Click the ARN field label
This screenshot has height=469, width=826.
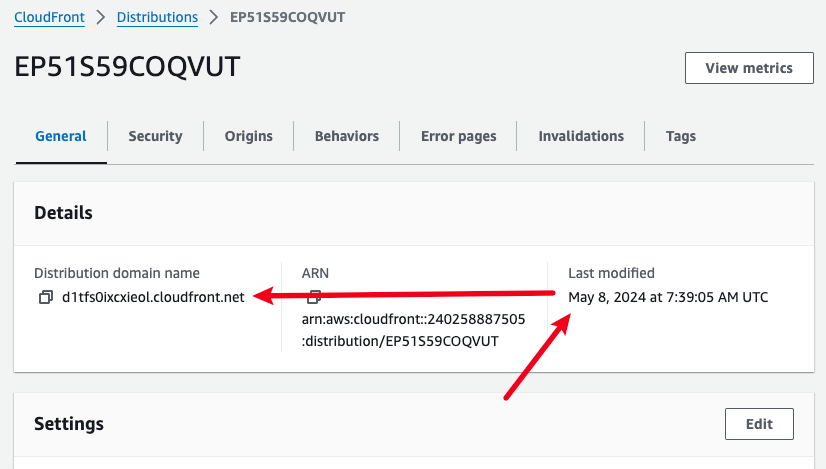[315, 273]
